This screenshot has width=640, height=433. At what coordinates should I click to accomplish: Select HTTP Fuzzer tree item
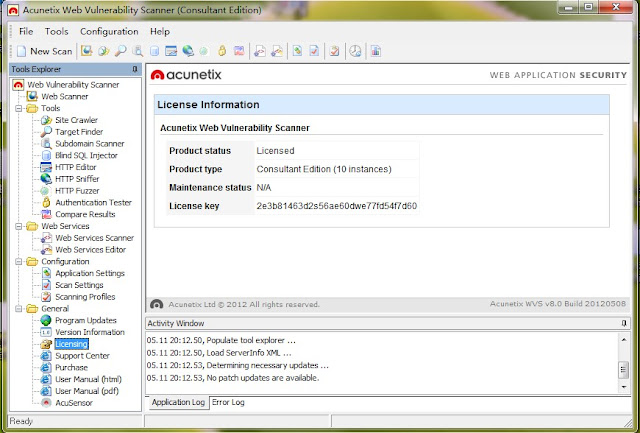pyautogui.click(x=77, y=191)
